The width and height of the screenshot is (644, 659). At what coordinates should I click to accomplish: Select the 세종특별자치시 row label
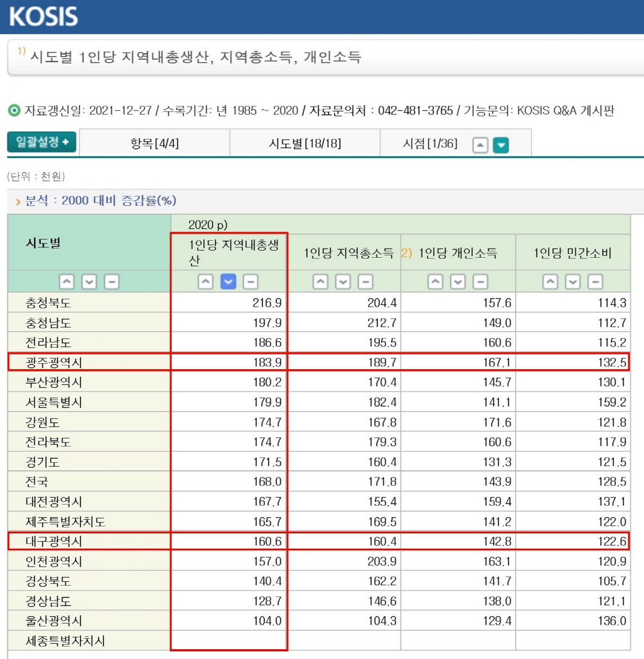coord(65,641)
